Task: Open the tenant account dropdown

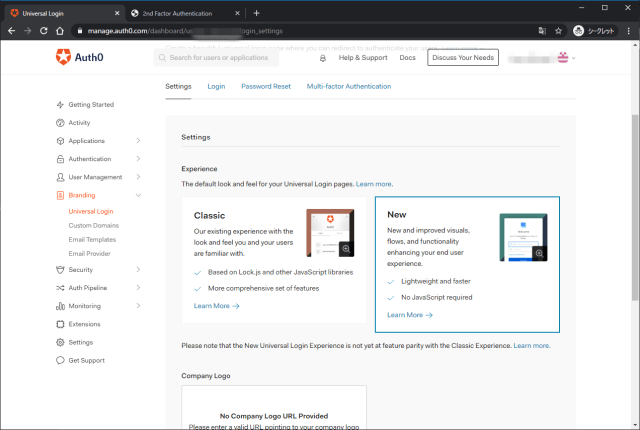Action: click(x=542, y=58)
